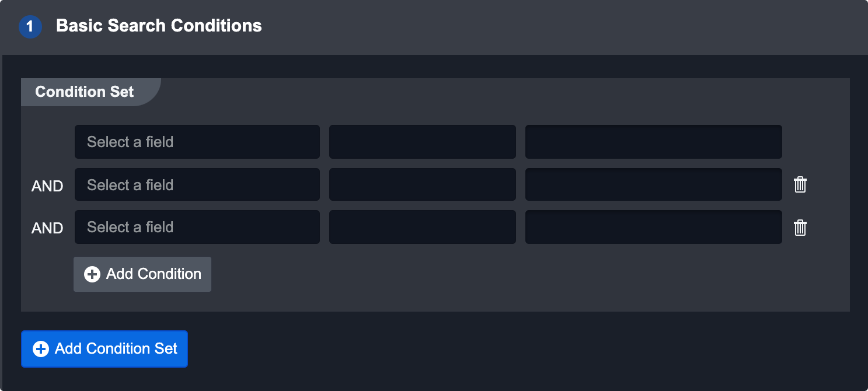Click the third row's rightmost value field
This screenshot has height=391, width=868.
(x=653, y=227)
